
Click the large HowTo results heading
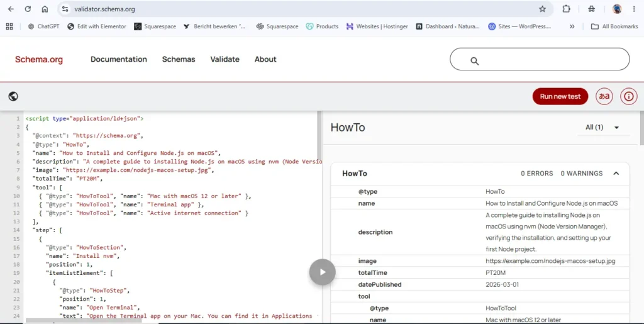tap(348, 127)
